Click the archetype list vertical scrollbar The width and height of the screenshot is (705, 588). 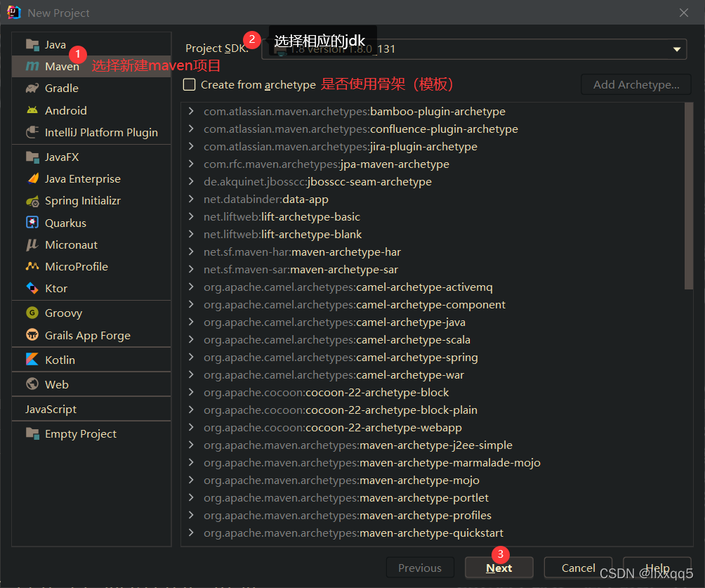(688, 196)
